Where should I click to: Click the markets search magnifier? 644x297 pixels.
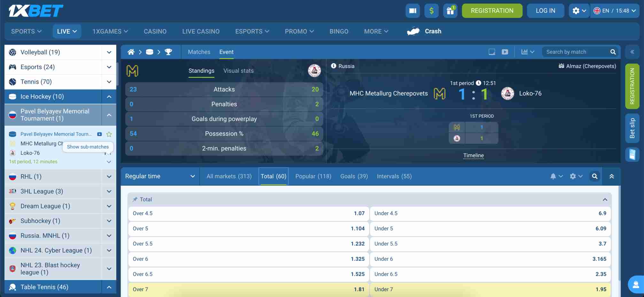[595, 176]
